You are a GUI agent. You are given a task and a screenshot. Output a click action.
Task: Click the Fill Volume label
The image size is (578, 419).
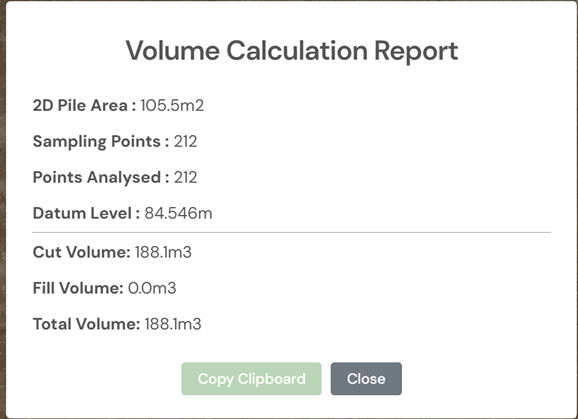[78, 288]
